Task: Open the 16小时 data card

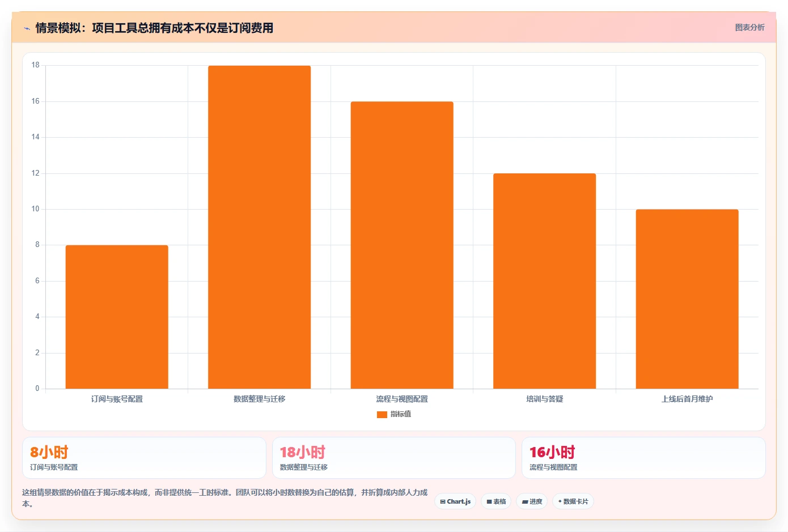Action: coord(643,458)
